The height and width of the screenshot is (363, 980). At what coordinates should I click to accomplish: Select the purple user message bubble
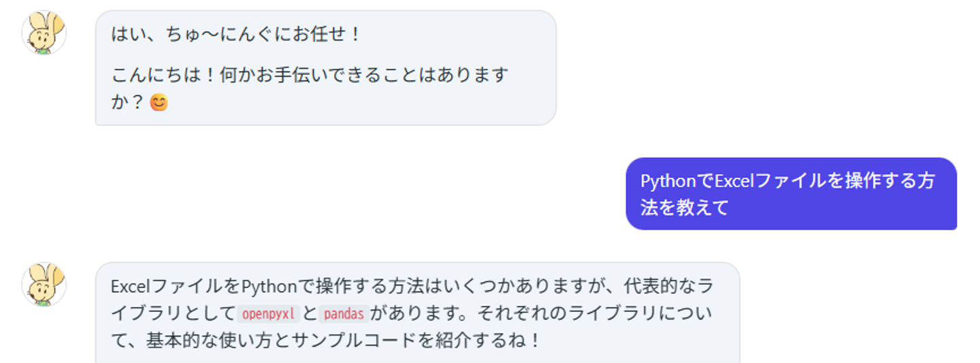[x=791, y=193]
